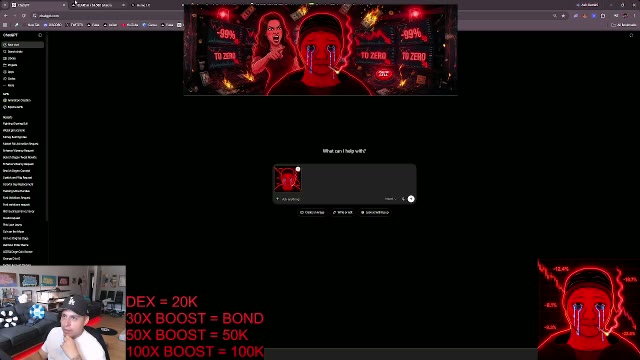
Task: Send the prompt with the white arrow button
Action: [x=411, y=199]
